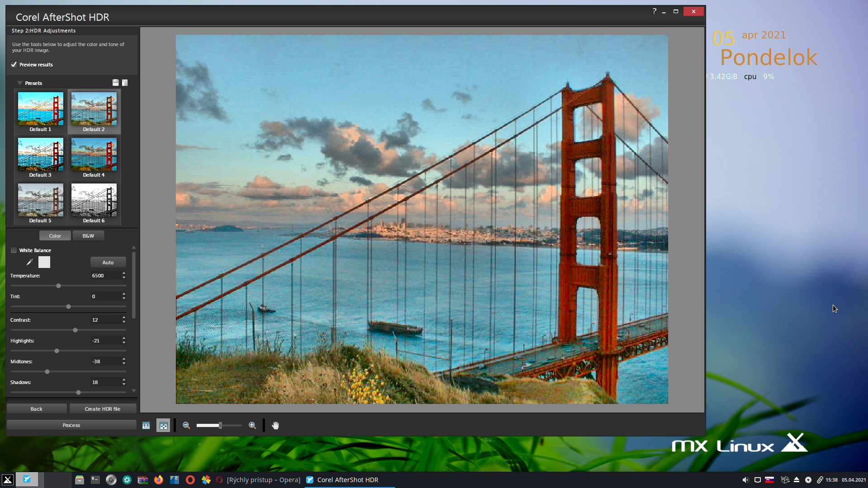Image resolution: width=868 pixels, height=488 pixels.
Task: Enable the White Balance checkbox
Action: pyautogui.click(x=14, y=250)
